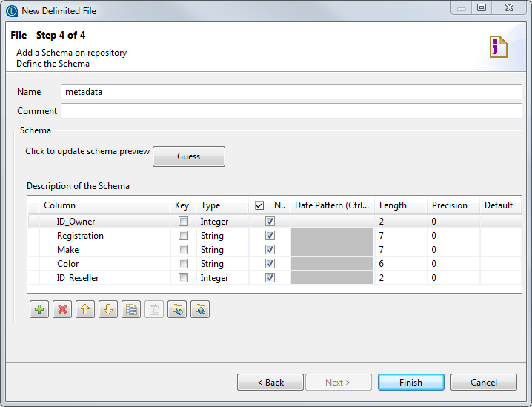The image size is (532, 407).
Task: Click the green plus add column icon
Action: click(39, 309)
